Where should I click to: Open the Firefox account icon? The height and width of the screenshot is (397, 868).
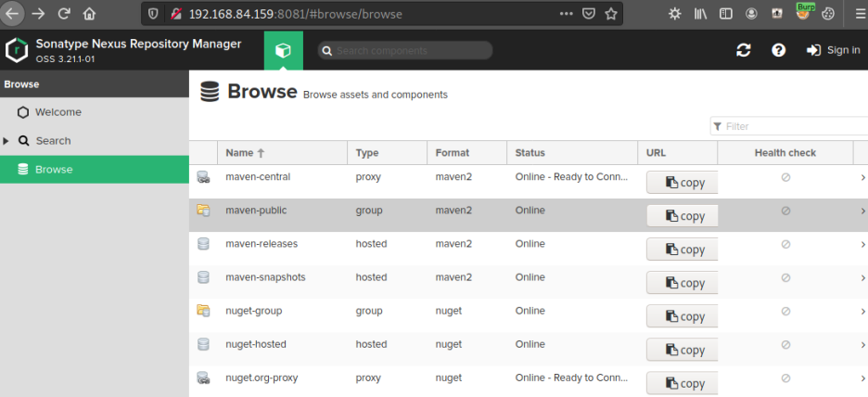pos(751,15)
